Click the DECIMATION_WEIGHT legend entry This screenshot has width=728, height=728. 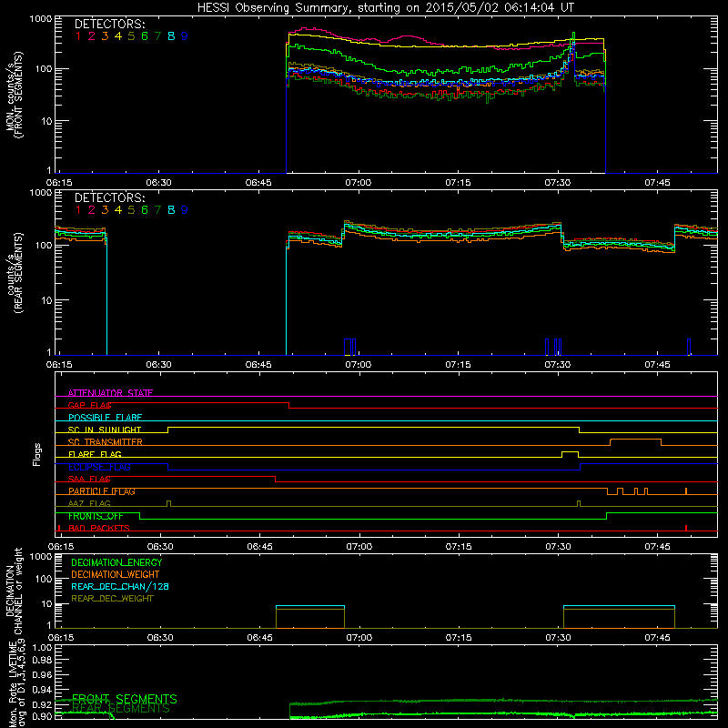[116, 575]
